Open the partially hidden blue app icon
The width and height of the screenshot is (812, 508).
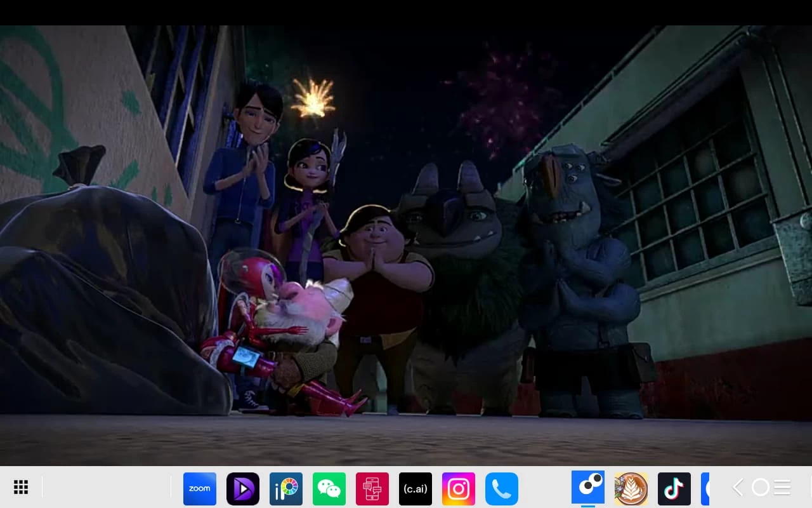pyautogui.click(x=705, y=489)
